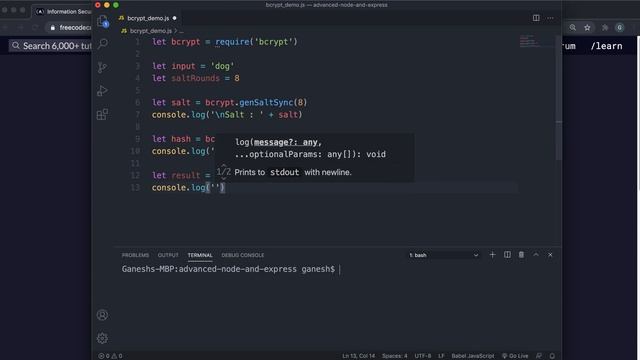
Task: Click the terminal prompt line
Action: click(231, 269)
